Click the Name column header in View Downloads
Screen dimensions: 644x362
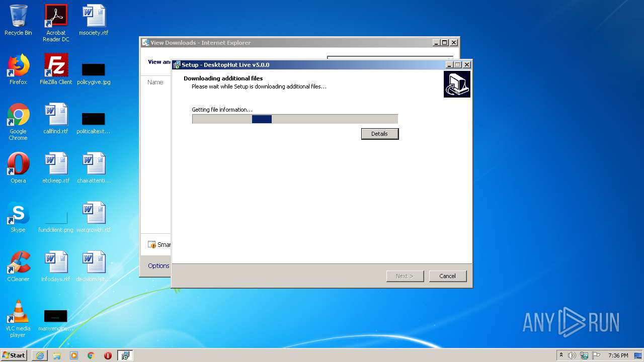click(x=155, y=82)
